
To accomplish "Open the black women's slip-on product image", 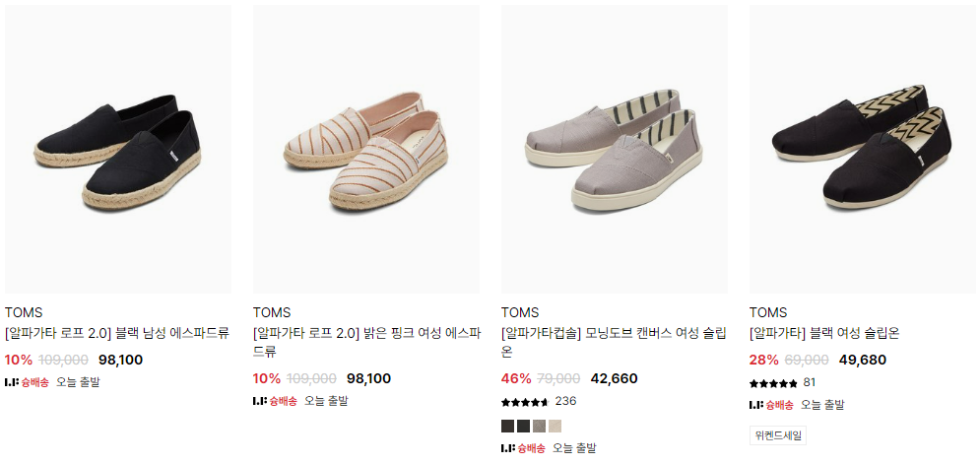I will (863, 150).
